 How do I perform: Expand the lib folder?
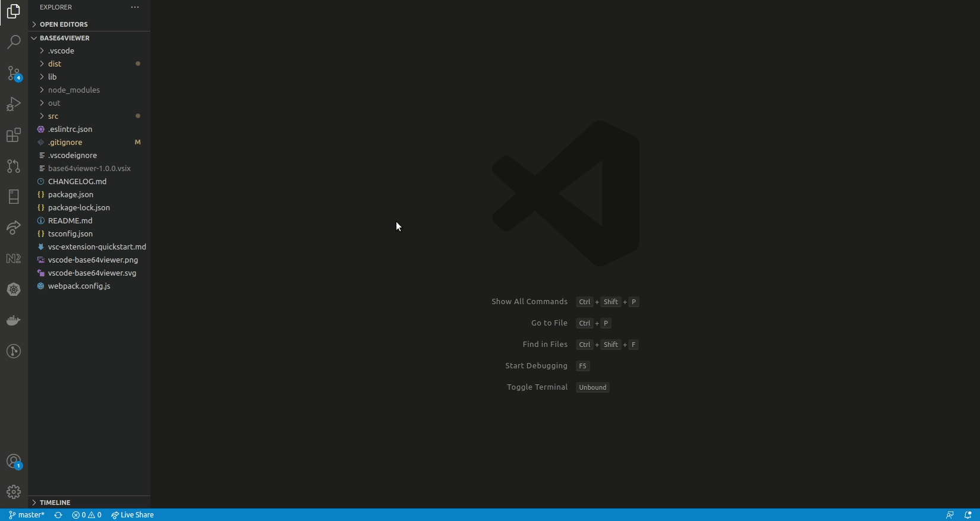[x=89, y=77]
